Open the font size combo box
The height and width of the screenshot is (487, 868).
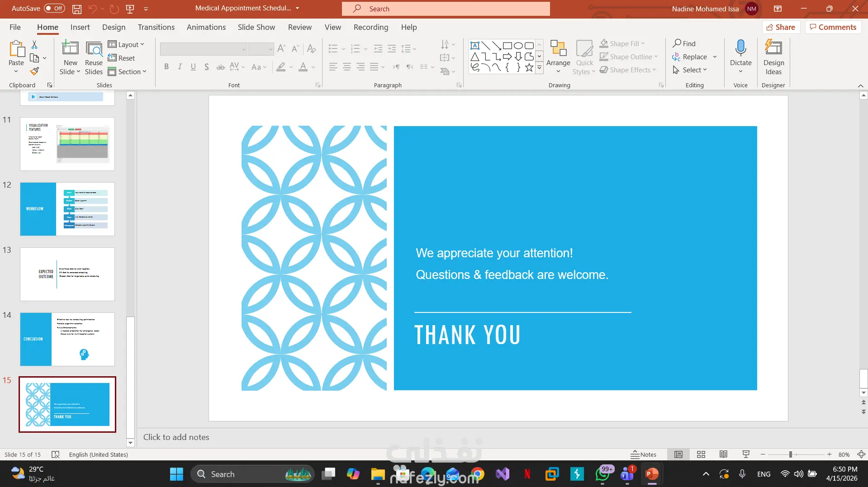(x=261, y=49)
